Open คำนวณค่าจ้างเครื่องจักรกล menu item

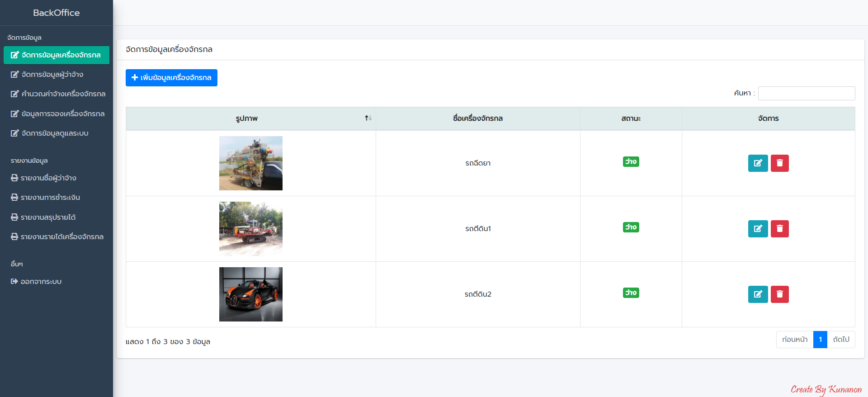tap(63, 94)
